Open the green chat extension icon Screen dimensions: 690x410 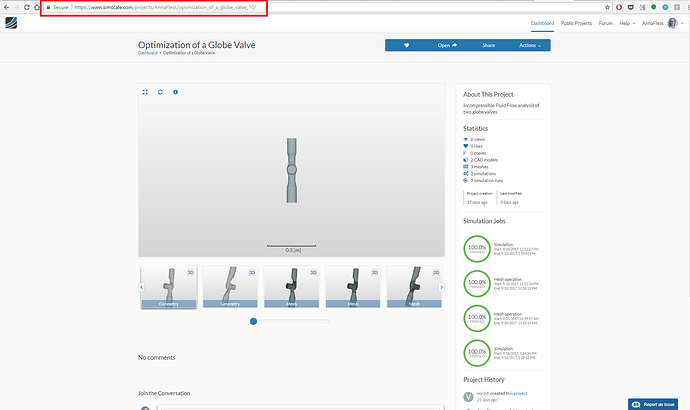(654, 7)
